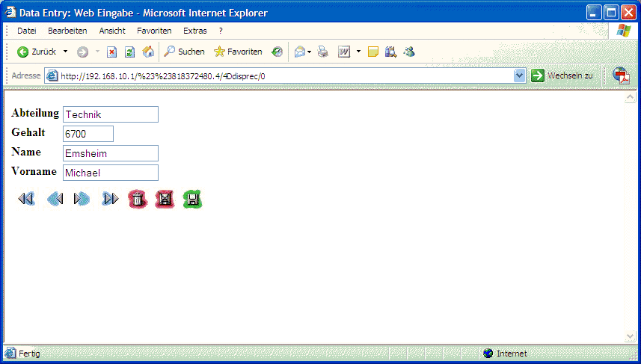Screen dimensions: 641x364
Task: Click into the Gehalt input field
Action: (88, 134)
